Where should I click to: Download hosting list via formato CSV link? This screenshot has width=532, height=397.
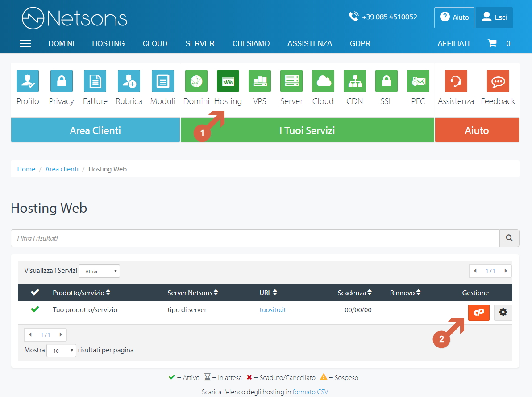click(x=310, y=391)
